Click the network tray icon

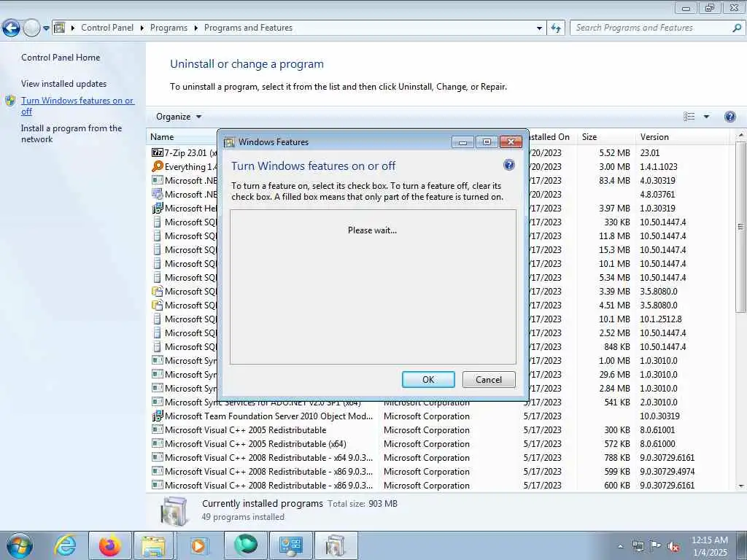pyautogui.click(x=638, y=546)
